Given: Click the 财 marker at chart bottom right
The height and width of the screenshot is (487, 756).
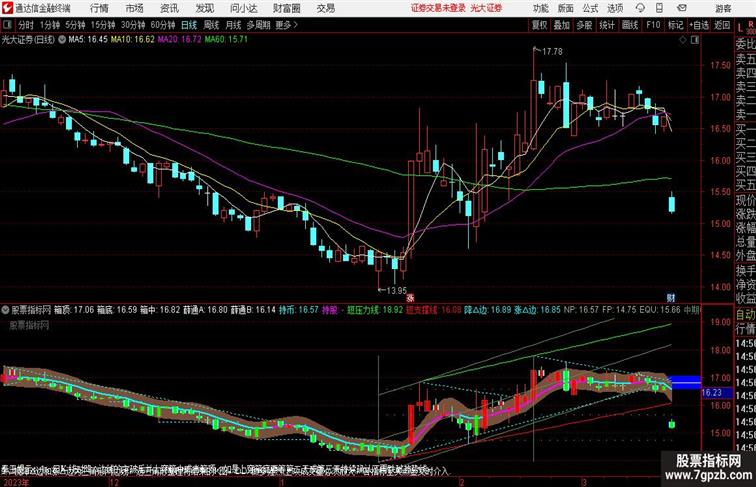Looking at the screenshot, I should [671, 297].
